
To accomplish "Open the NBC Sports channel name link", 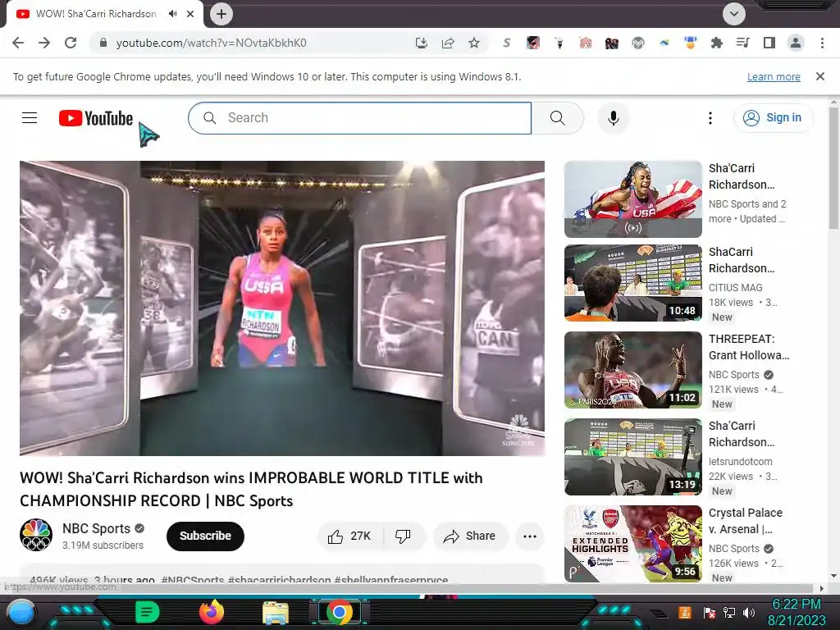I will 97,528.
